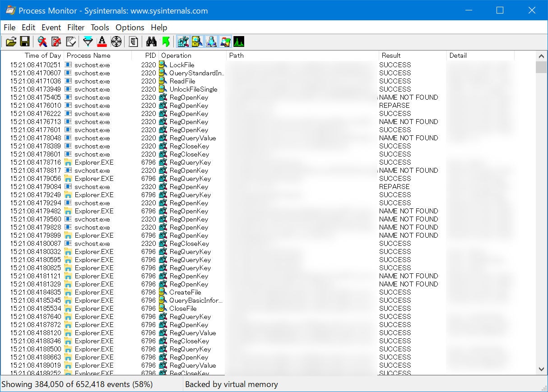The image size is (548, 392).
Task: Open the File menu
Action: pos(9,28)
